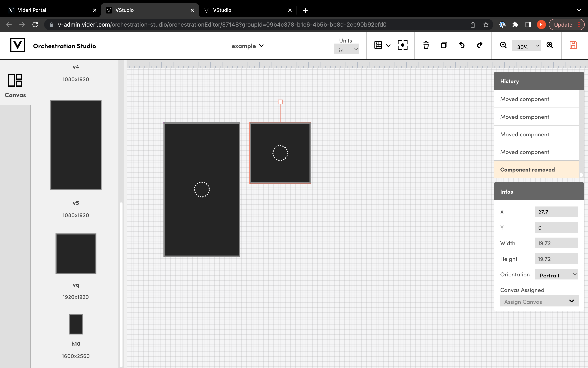Click the Update browser button

[x=567, y=25]
